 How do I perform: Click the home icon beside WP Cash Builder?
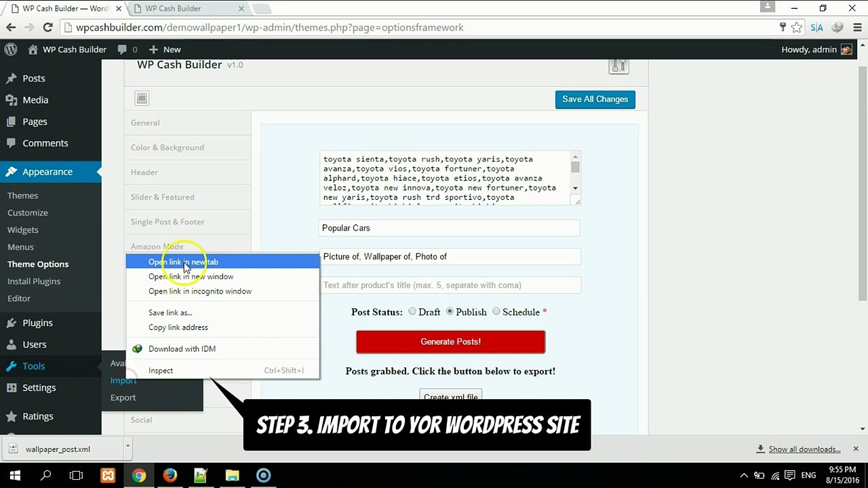(33, 49)
